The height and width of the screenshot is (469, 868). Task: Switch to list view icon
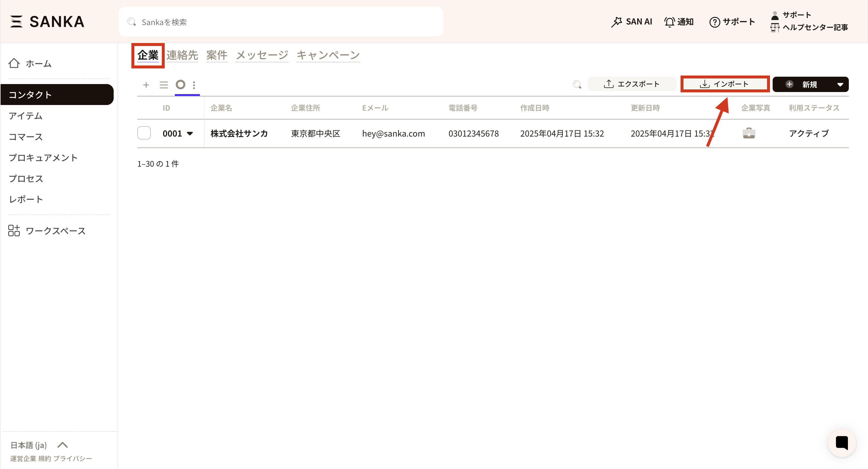[164, 85]
